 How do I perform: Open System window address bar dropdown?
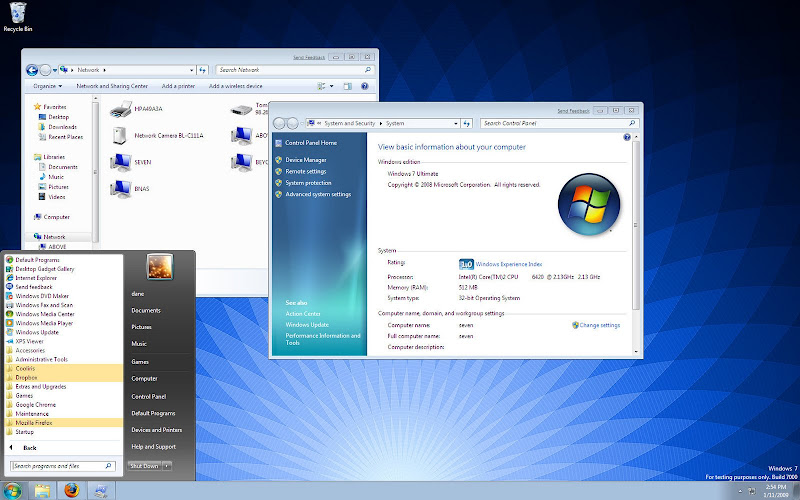pos(456,123)
